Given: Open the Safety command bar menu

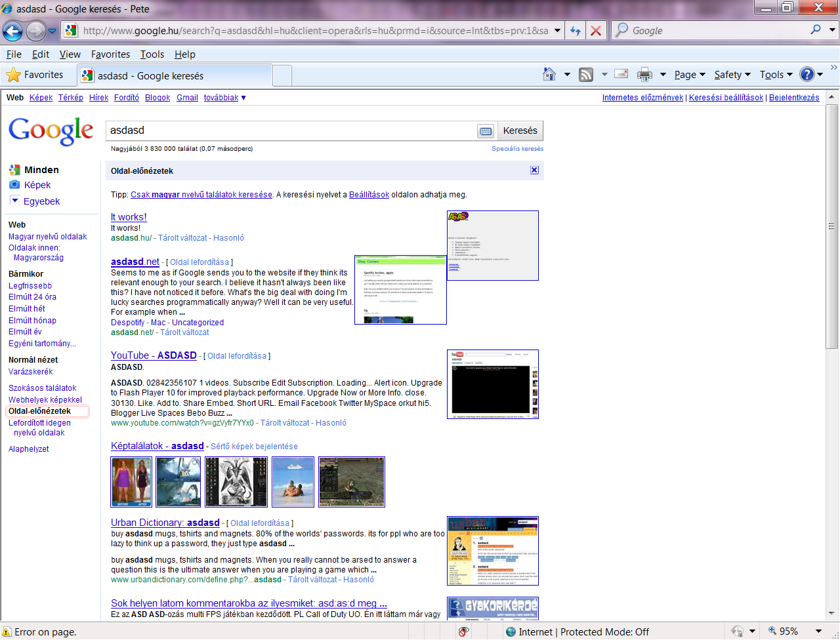Looking at the screenshot, I should (732, 75).
